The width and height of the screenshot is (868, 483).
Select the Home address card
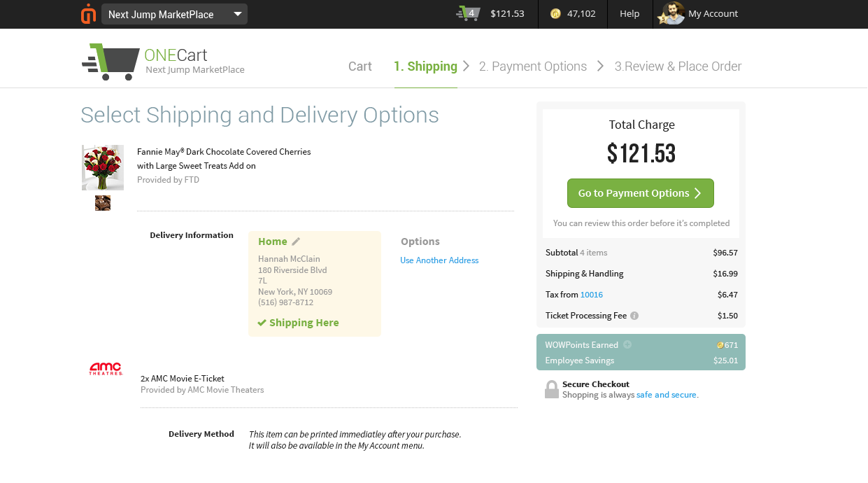tap(315, 283)
